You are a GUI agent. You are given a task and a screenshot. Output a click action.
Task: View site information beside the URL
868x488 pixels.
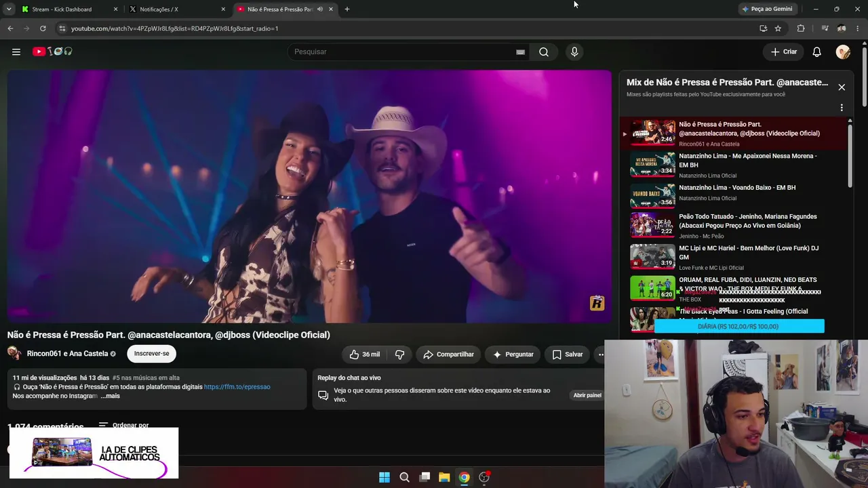[62, 28]
